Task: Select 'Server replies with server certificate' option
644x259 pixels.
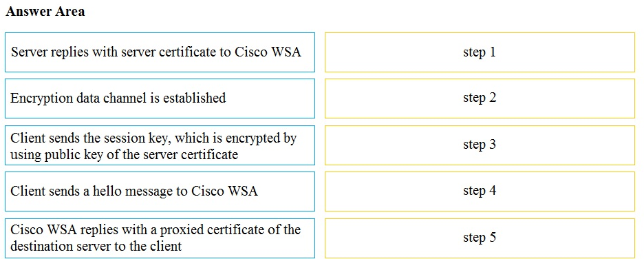Action: pos(160,52)
